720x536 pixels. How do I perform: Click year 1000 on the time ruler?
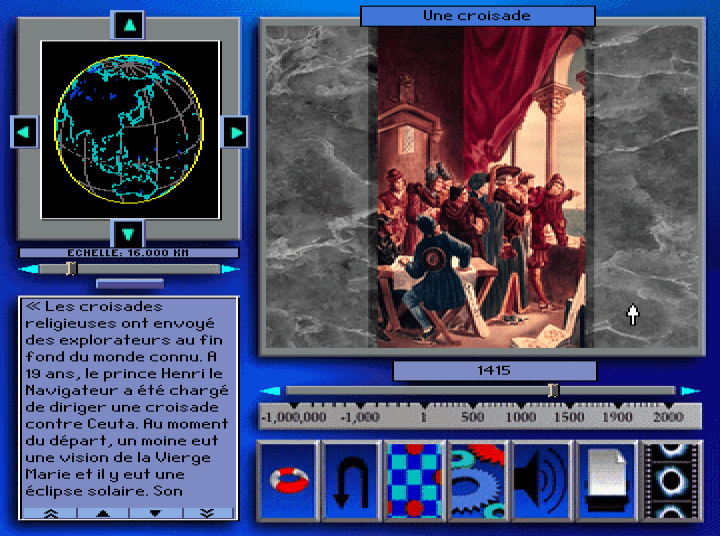[521, 417]
